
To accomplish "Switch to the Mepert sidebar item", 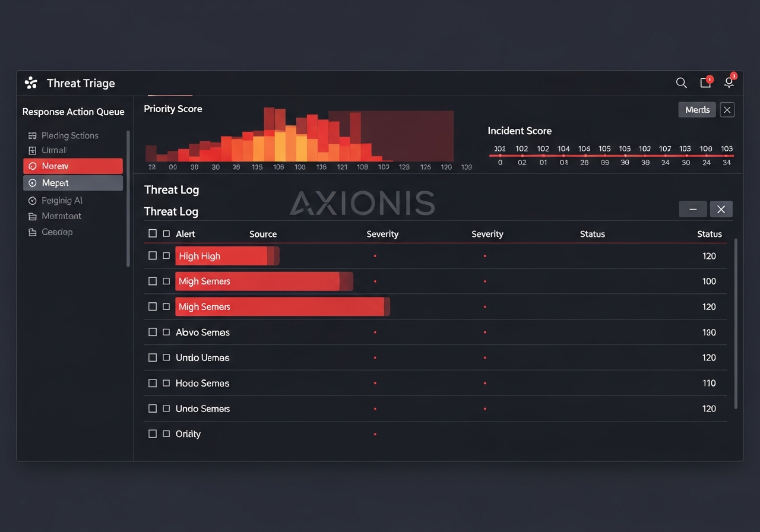I will click(x=72, y=182).
